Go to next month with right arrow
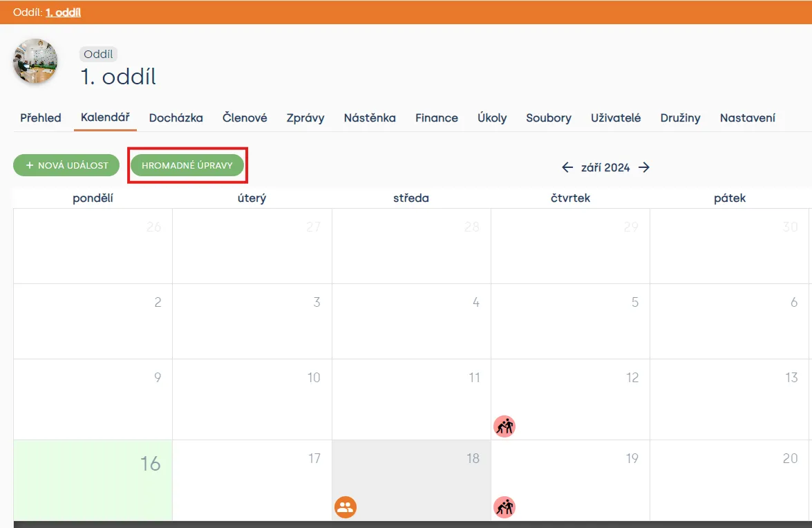812x528 pixels. point(643,167)
